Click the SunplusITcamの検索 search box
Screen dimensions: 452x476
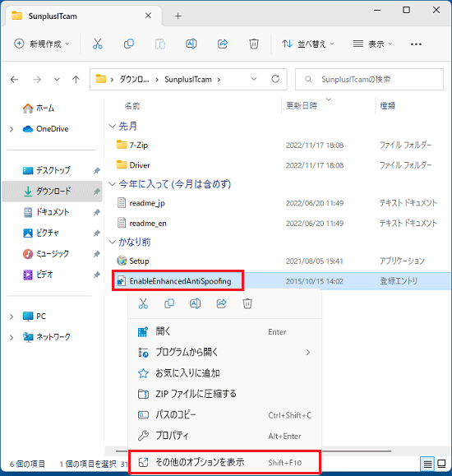(369, 80)
